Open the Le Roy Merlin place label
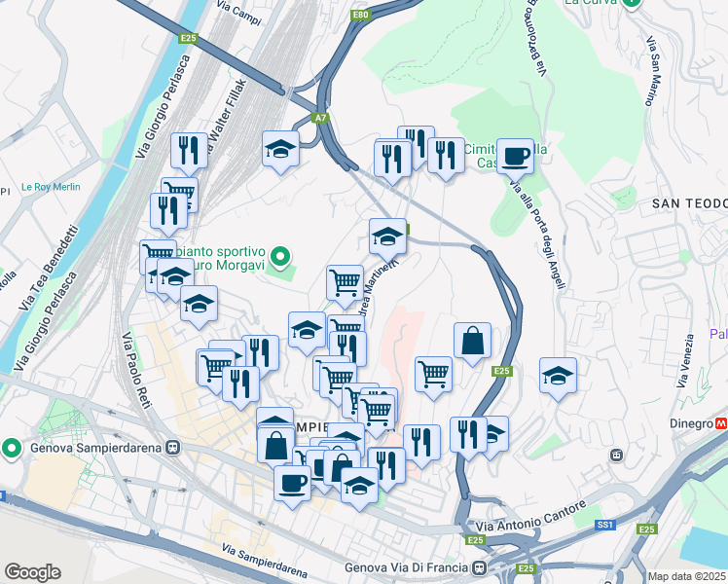Viewport: 728px width, 584px height. 51,187
